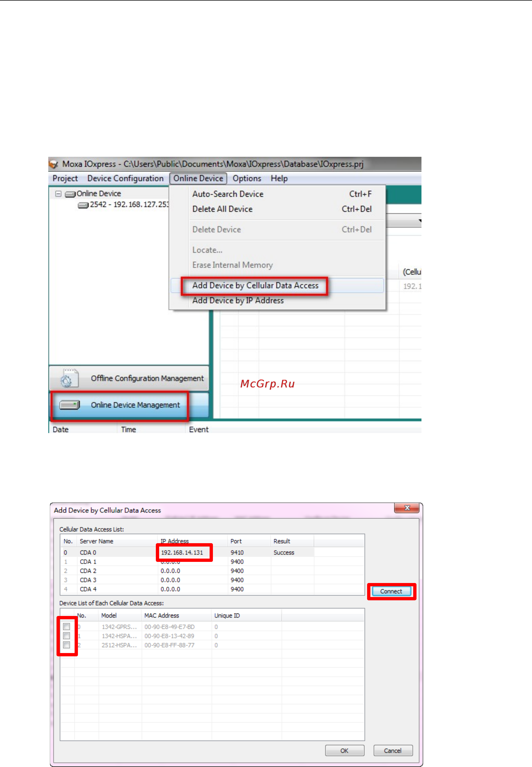
Task: Click the Time column header in log
Action: [x=128, y=429]
